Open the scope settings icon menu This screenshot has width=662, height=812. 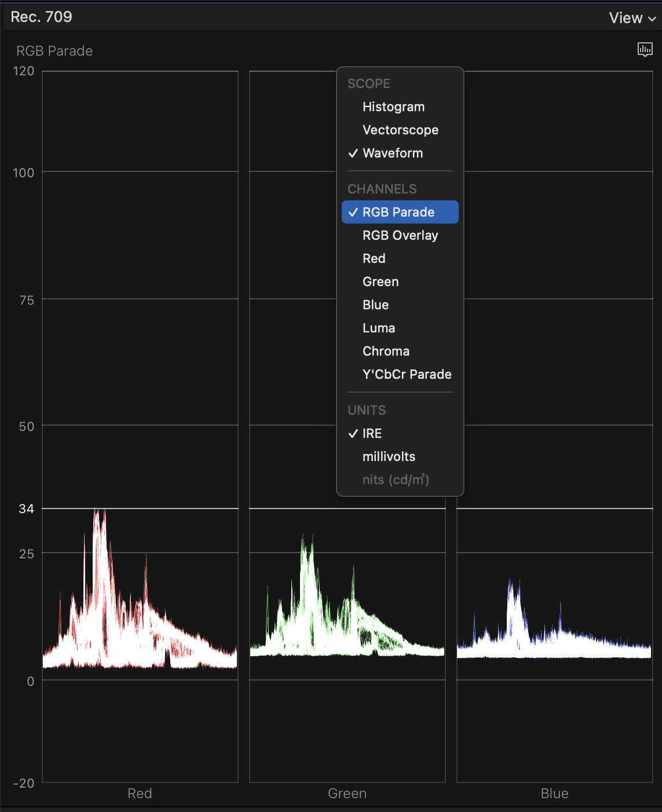click(x=645, y=50)
